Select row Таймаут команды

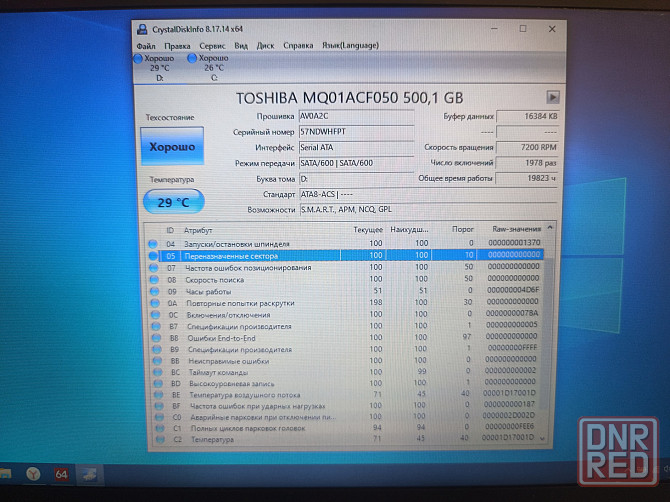click(345, 372)
